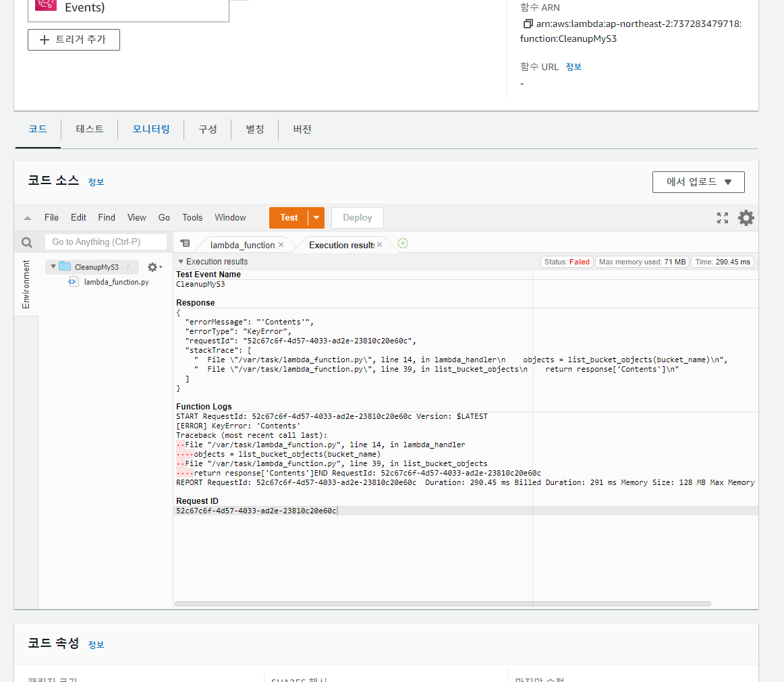The width and height of the screenshot is (784, 682).
Task: Select the lambda_function editor tab
Action: 242,245
